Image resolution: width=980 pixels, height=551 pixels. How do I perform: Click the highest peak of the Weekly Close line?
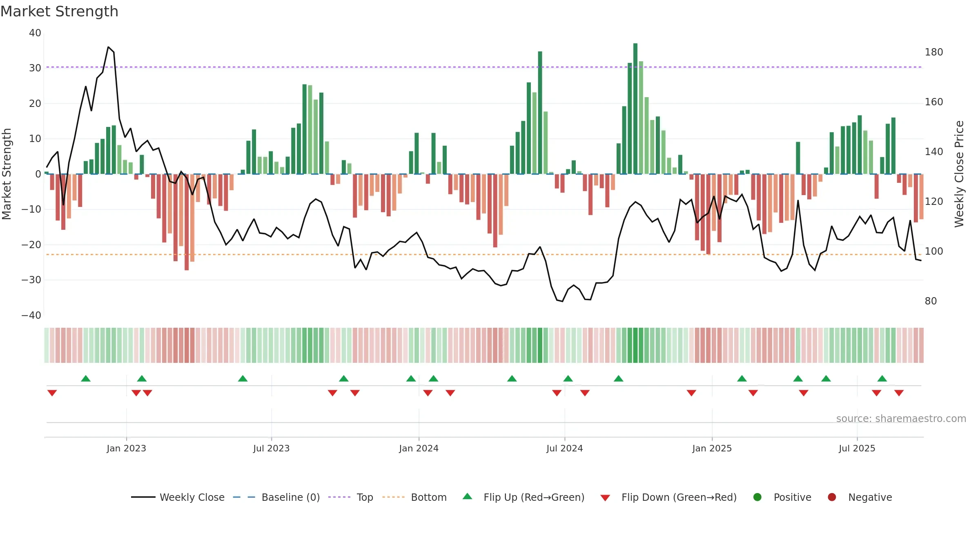click(x=108, y=47)
